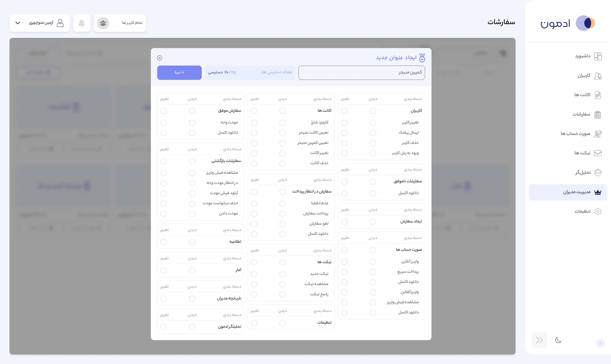The height and width of the screenshot is (364, 611).
Task: Enable دیدن for پاسخ تیکت
Action: (x=282, y=294)
